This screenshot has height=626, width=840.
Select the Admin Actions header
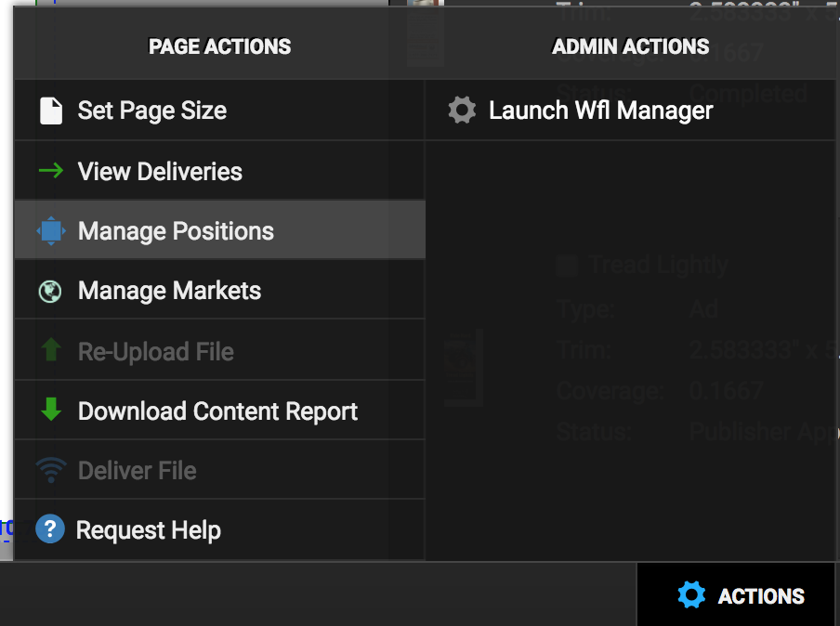pyautogui.click(x=631, y=46)
